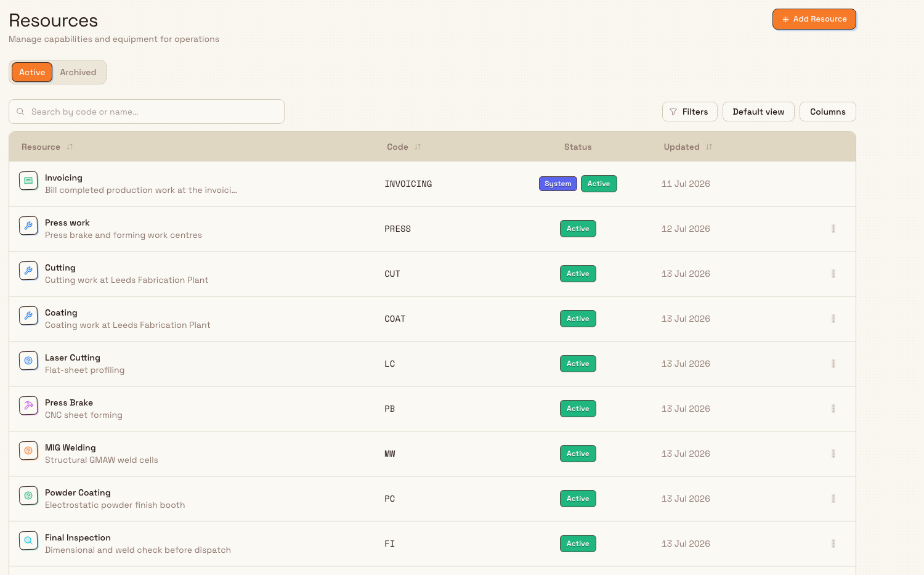
Task: Switch to the Active tab
Action: 32,72
